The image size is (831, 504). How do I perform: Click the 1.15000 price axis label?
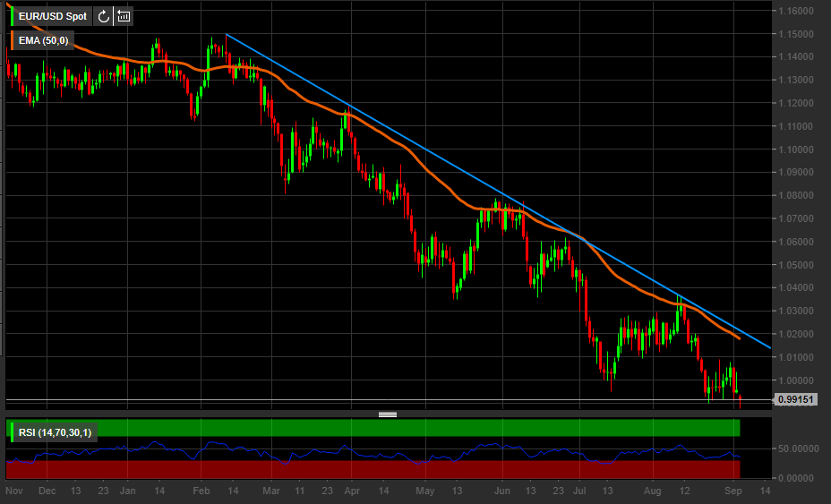(x=796, y=34)
